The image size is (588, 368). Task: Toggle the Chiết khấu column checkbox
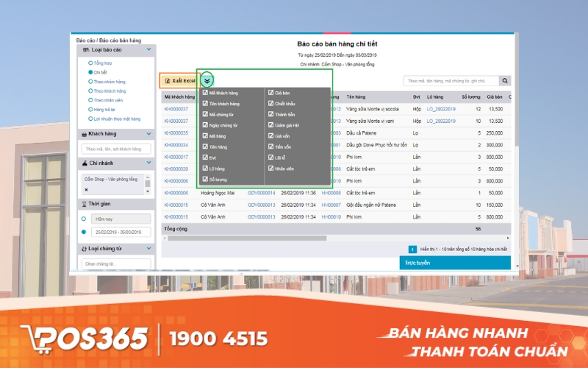click(x=270, y=103)
